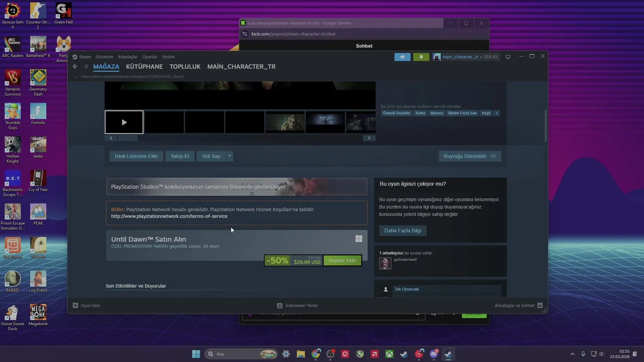Open Arkadaşlar ve Sohbet friends panel
The height and width of the screenshot is (362, 644).
coord(518,305)
